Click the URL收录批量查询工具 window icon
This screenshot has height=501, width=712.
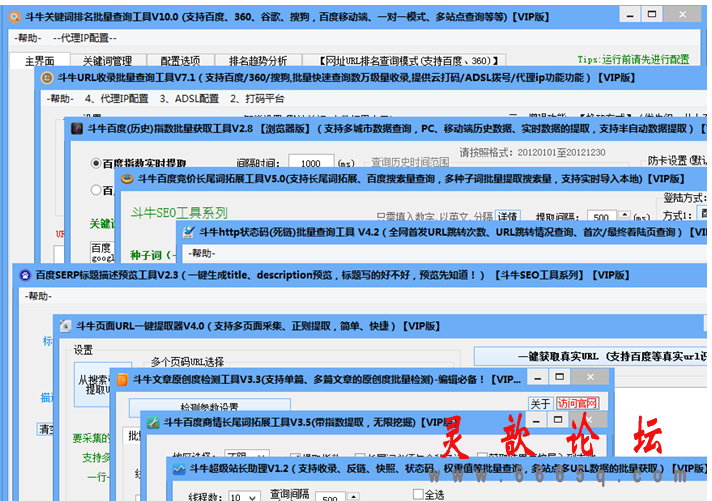pyautogui.click(x=47, y=78)
